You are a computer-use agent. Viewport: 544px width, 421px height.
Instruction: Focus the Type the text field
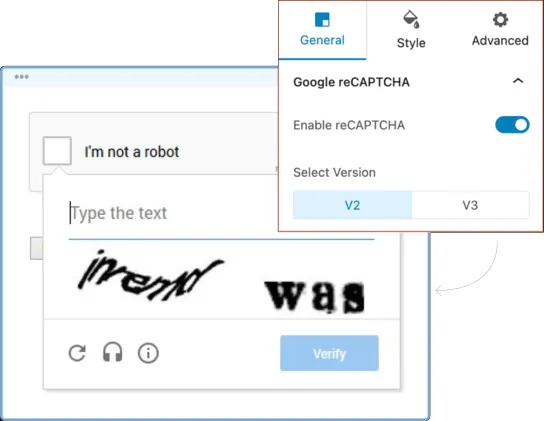(221, 213)
